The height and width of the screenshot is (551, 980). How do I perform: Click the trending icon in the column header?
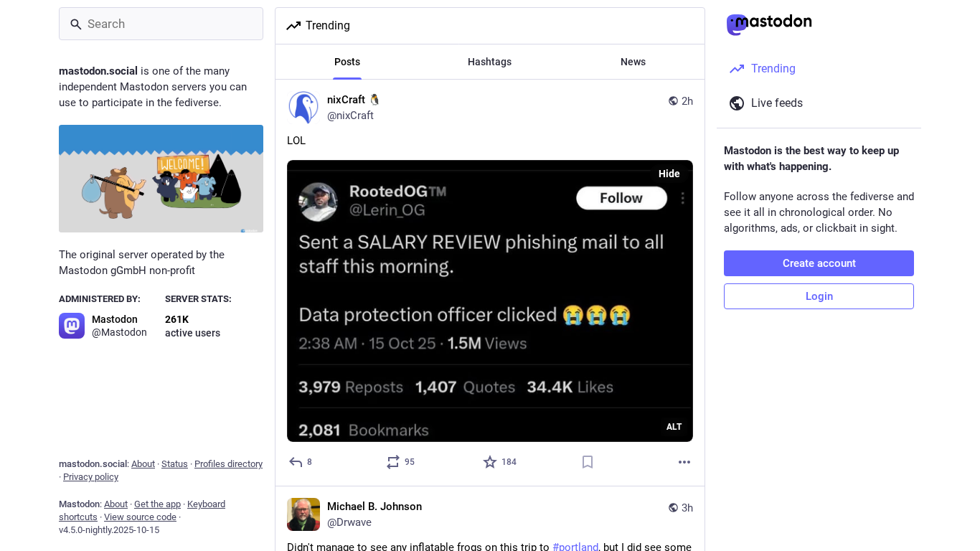(293, 26)
